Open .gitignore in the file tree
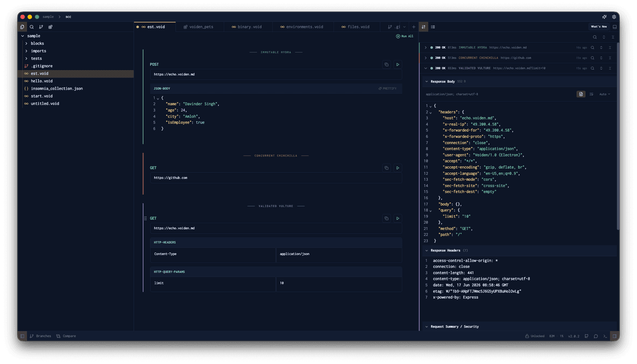Image resolution: width=637 pixels, height=364 pixels. click(x=41, y=66)
